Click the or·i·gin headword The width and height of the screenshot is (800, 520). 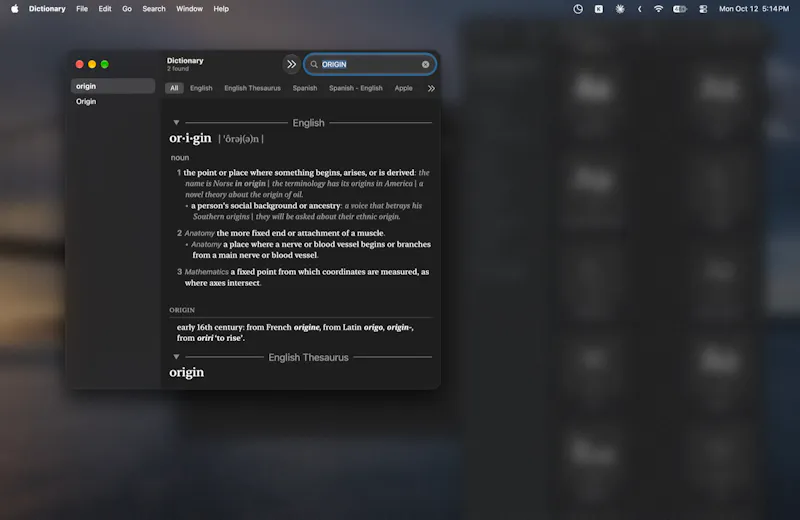190,138
